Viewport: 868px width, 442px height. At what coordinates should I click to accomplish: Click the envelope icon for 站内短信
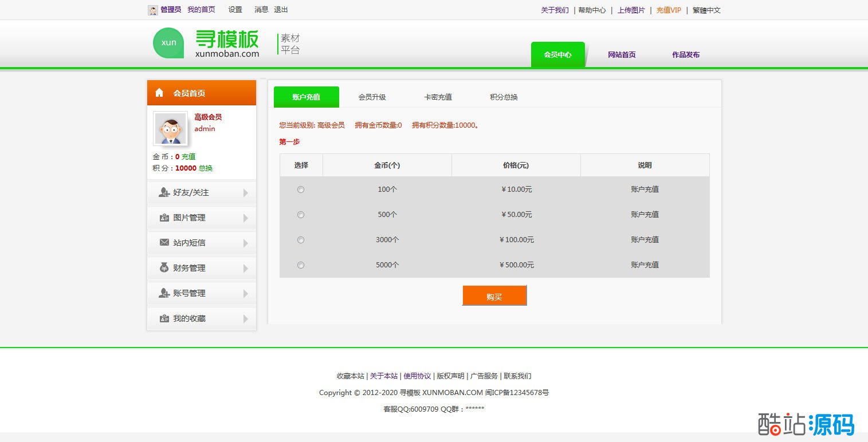[164, 243]
